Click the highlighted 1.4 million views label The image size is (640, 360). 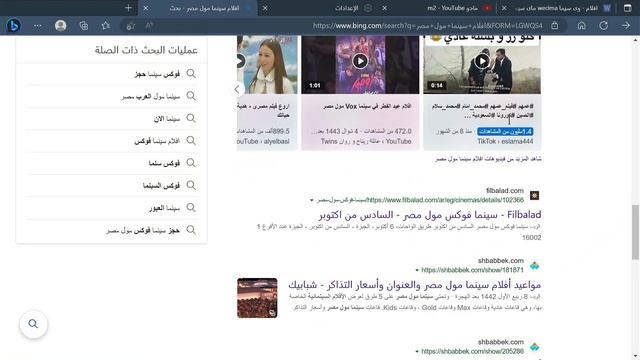click(505, 131)
